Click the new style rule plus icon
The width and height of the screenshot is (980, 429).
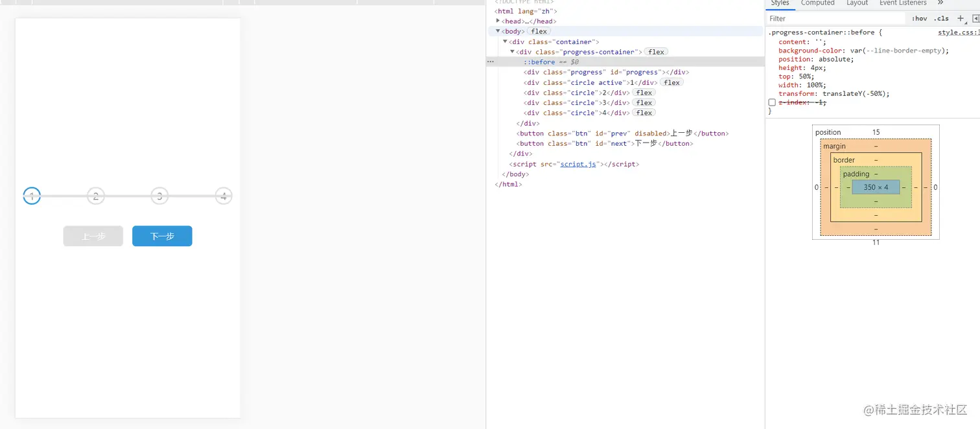(961, 19)
